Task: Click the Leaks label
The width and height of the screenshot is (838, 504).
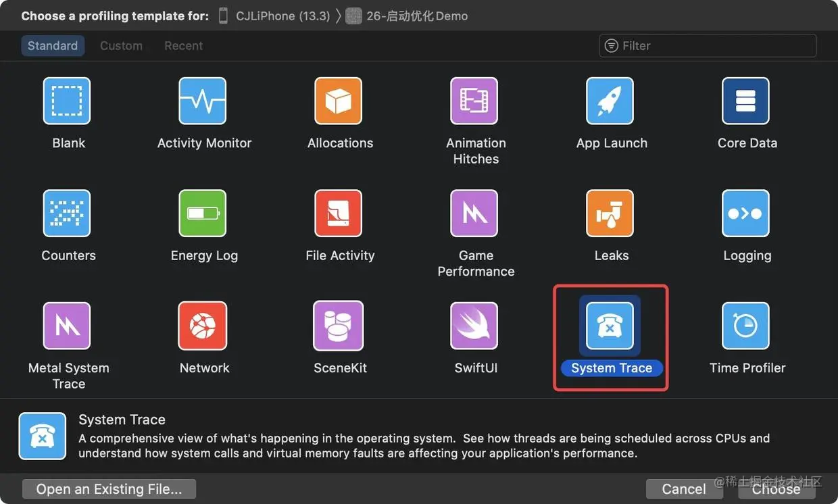Action: [612, 255]
